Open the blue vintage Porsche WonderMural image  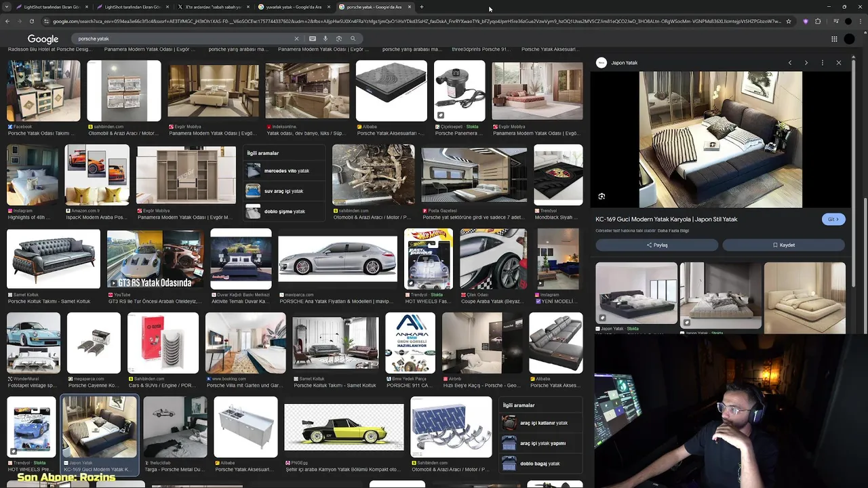point(33,343)
